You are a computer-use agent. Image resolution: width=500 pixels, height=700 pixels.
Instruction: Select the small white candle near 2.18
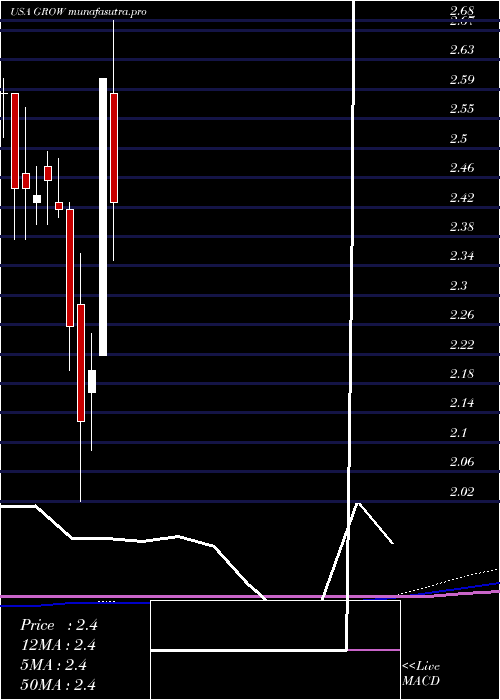point(92,381)
